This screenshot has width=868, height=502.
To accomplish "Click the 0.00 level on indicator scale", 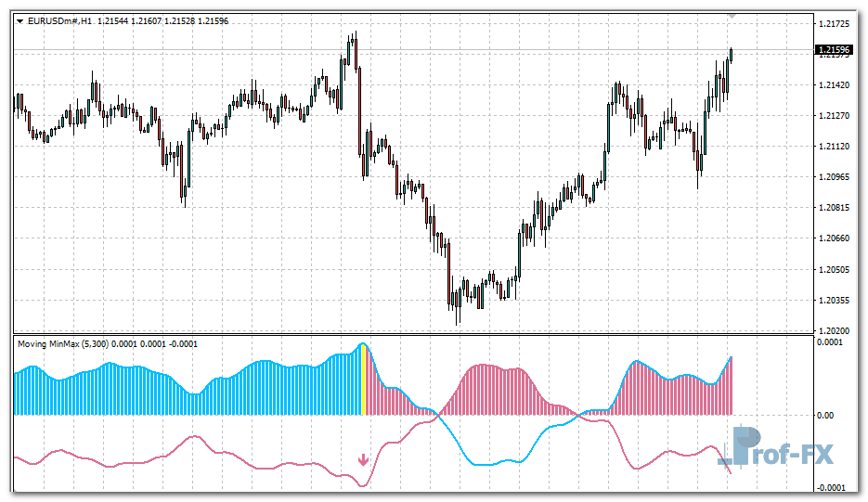I will 826,416.
